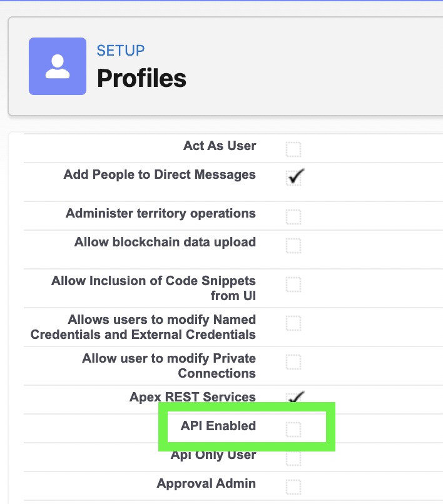The width and height of the screenshot is (443, 504).
Task: Enable modify Named Credentials checkbox
Action: 293,323
